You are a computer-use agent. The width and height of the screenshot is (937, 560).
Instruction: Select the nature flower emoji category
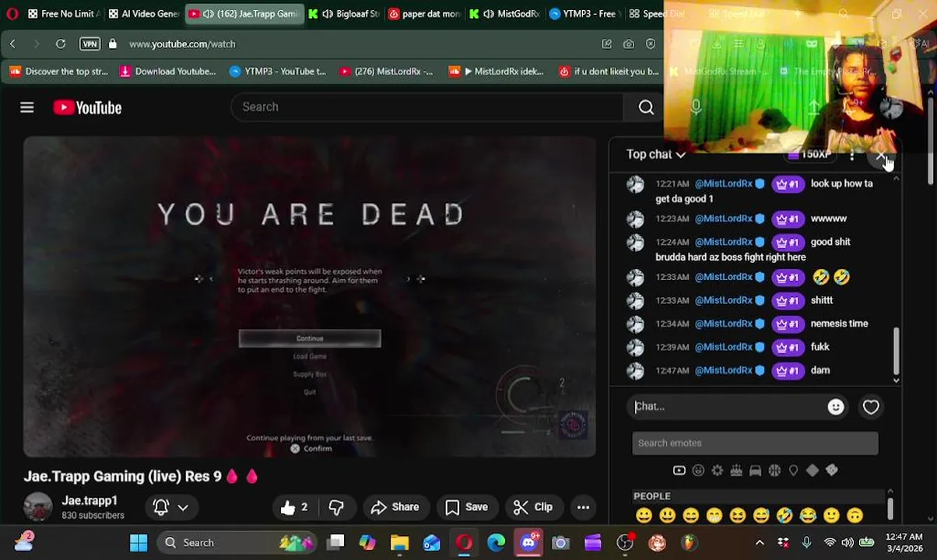click(718, 471)
